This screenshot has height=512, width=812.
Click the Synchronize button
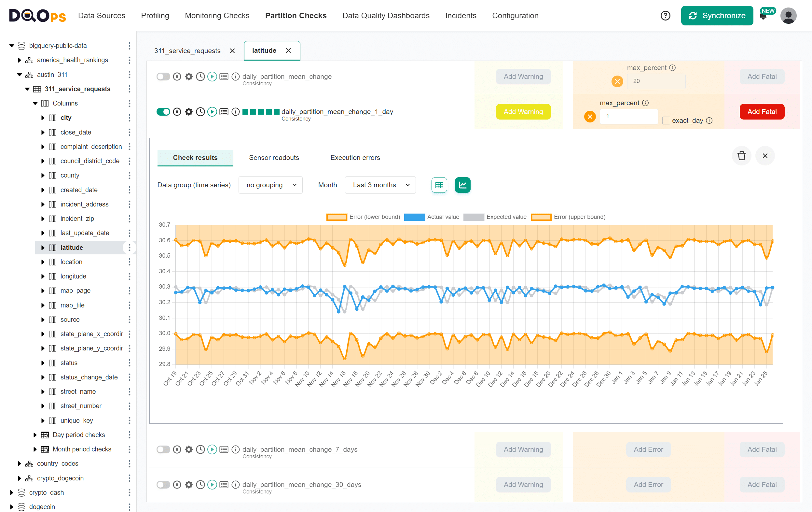[x=717, y=16]
